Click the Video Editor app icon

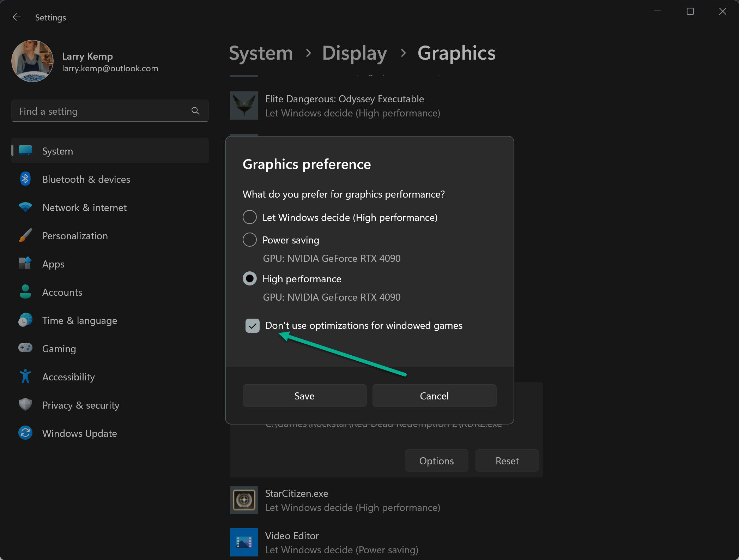244,542
